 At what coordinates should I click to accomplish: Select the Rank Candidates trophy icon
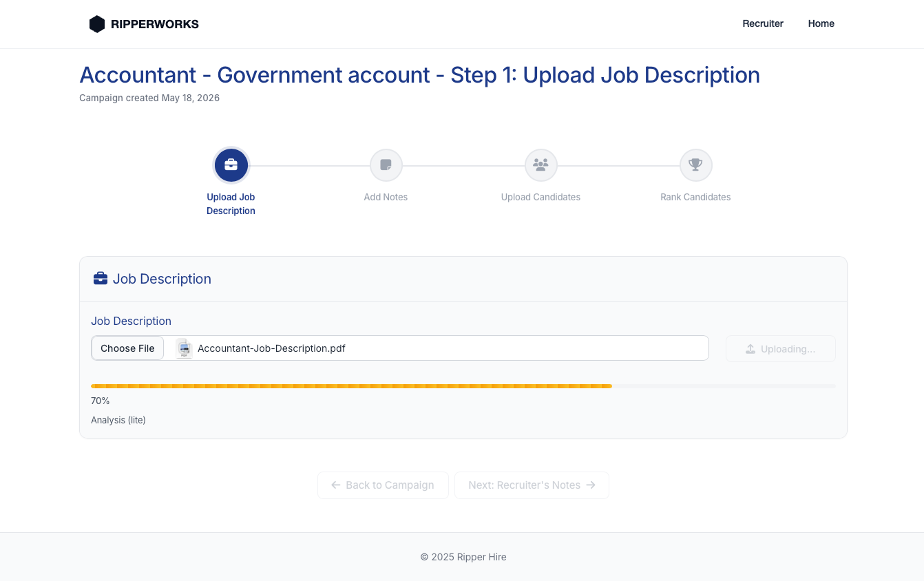point(696,165)
